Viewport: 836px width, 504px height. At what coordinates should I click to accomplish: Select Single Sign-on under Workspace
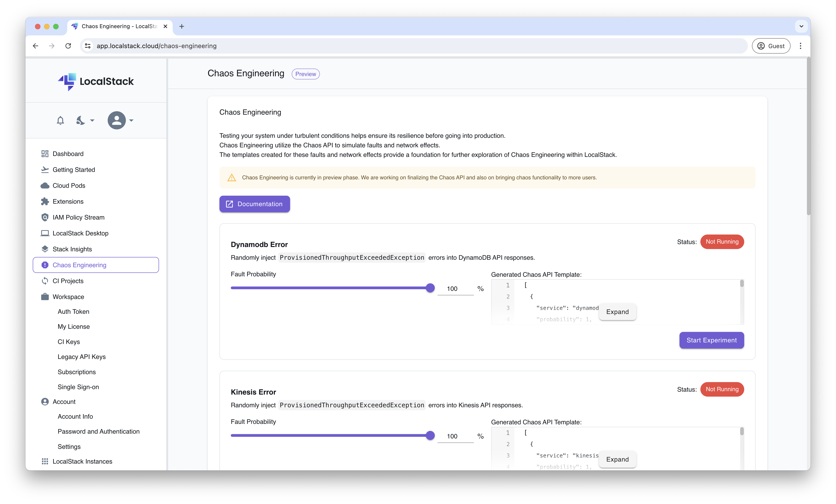click(x=78, y=387)
